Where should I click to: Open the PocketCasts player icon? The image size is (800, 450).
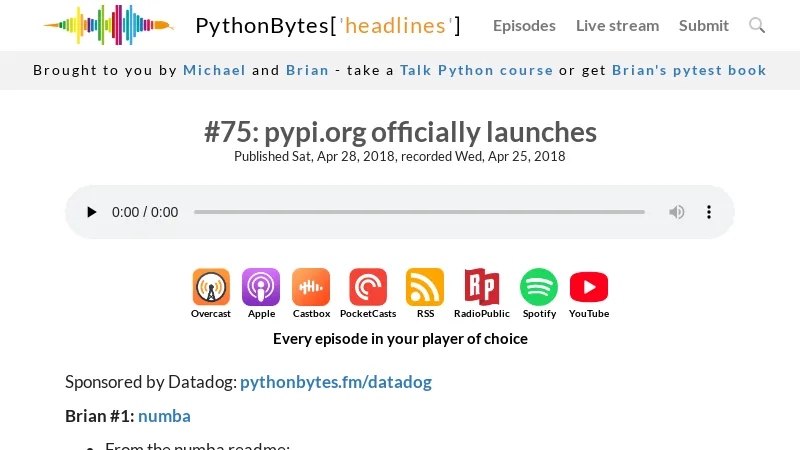coord(368,288)
